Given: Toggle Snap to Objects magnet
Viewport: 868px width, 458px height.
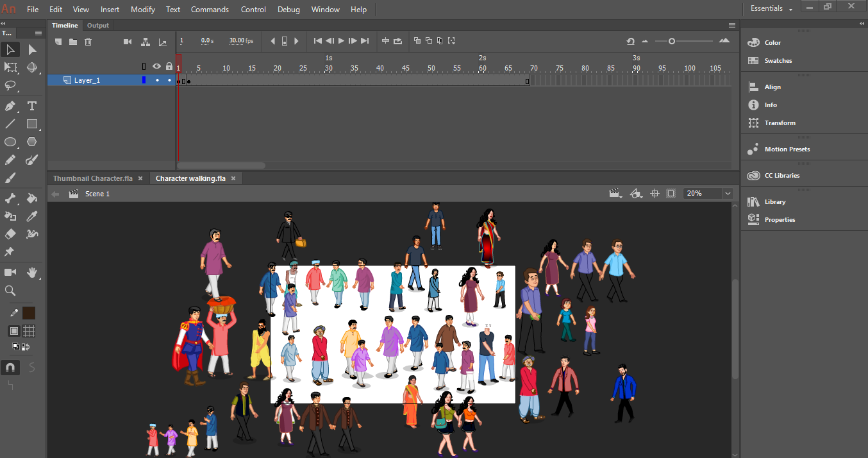Looking at the screenshot, I should point(10,368).
